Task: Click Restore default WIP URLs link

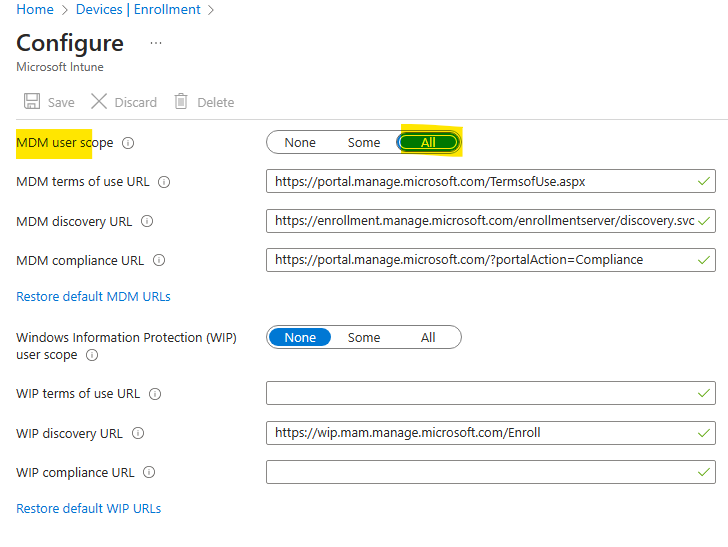Action: tap(89, 508)
